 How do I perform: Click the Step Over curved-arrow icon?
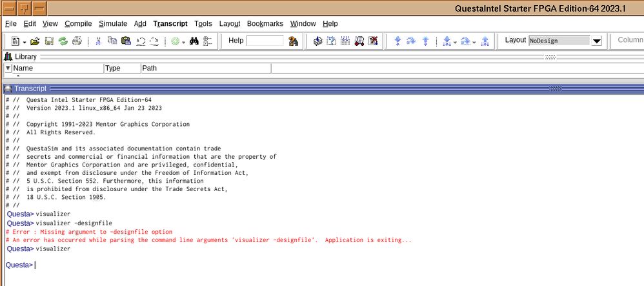[411, 41]
